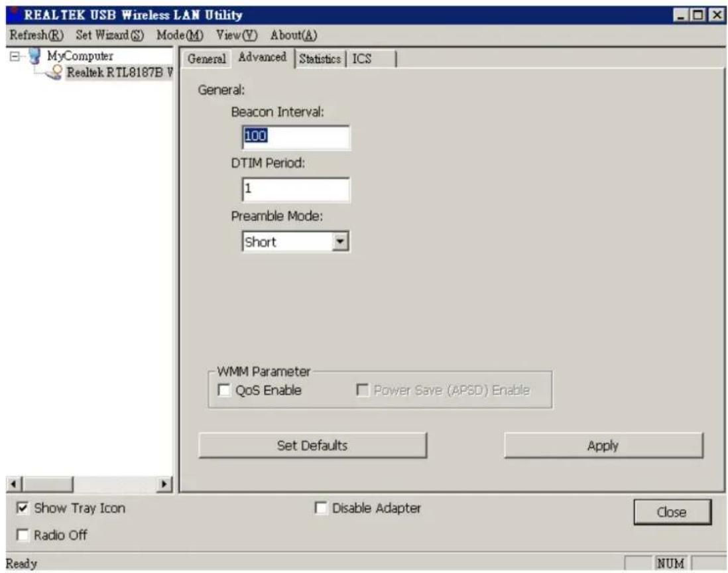The image size is (728, 573).
Task: Minimize the Realtek utility window
Action: click(681, 15)
